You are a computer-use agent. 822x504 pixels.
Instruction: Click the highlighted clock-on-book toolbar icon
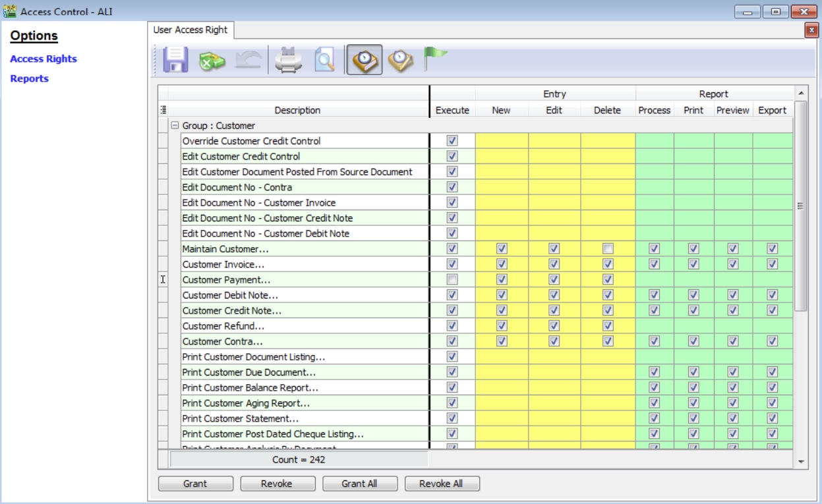click(364, 61)
